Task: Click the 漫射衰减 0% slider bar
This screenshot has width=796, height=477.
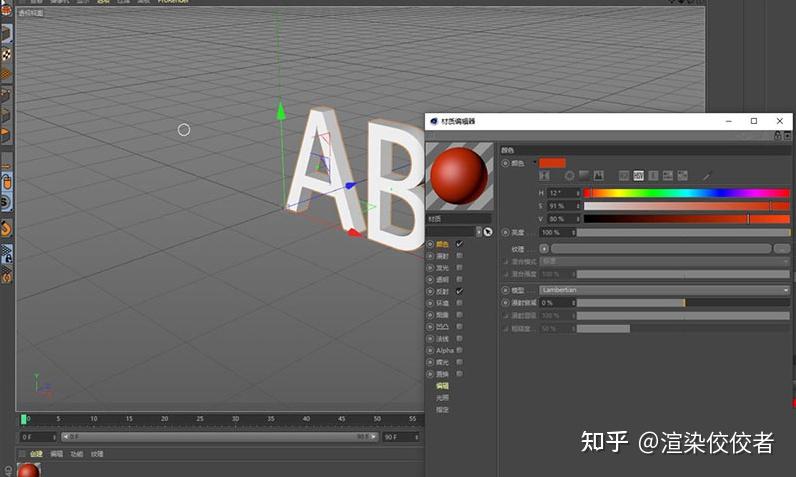Action: 683,302
